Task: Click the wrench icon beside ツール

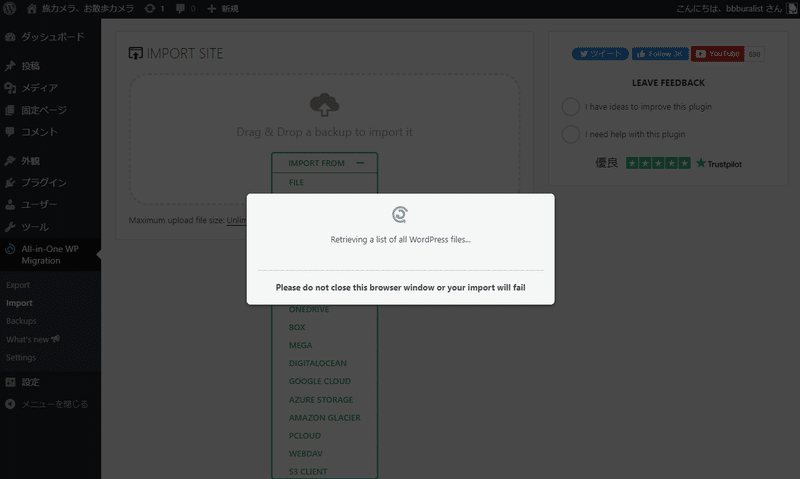Action: 10,226
